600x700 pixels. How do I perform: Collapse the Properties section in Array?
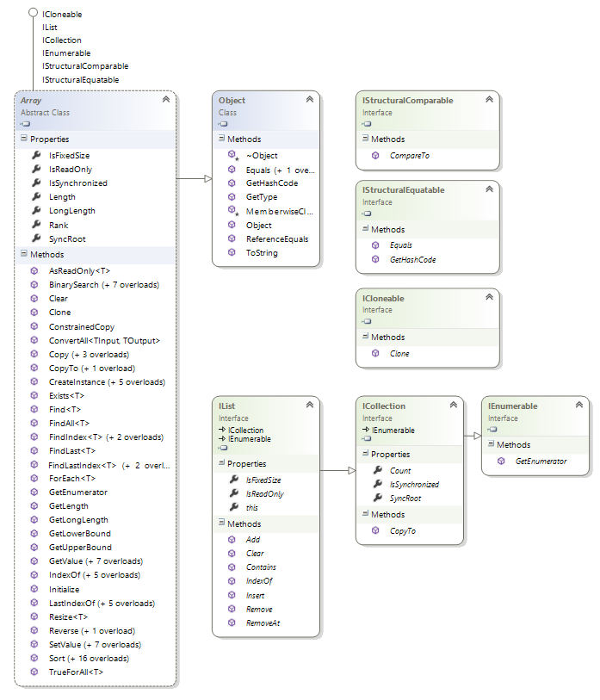pyautogui.click(x=23, y=139)
